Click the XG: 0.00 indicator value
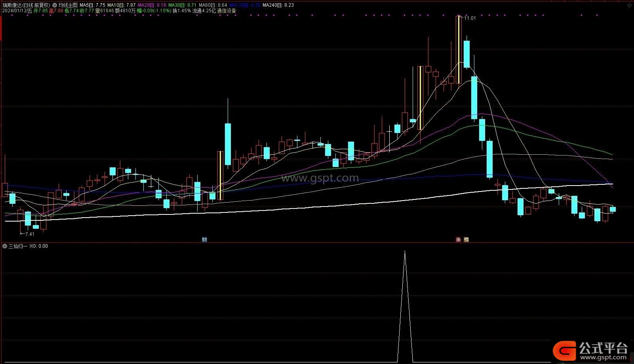634x364 pixels. click(38, 246)
